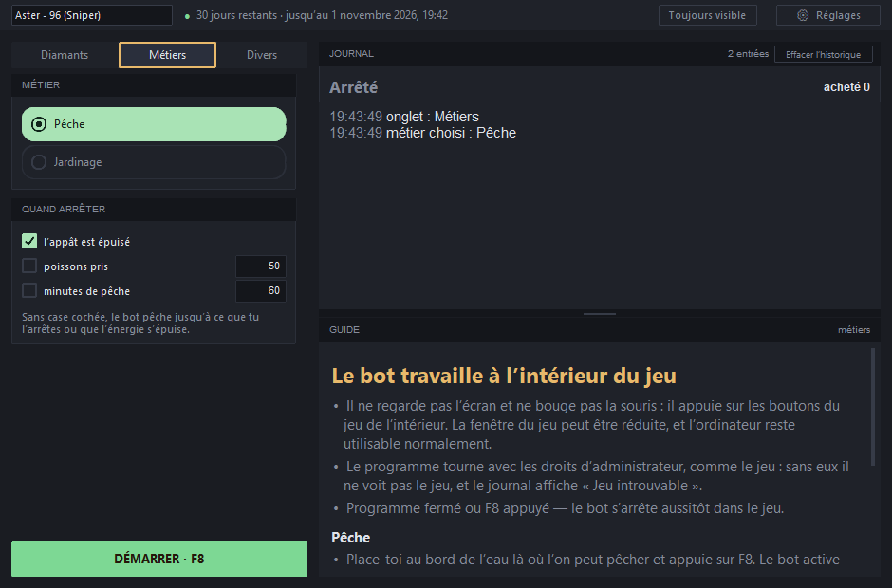Click the gear icon in Réglages

(x=803, y=15)
